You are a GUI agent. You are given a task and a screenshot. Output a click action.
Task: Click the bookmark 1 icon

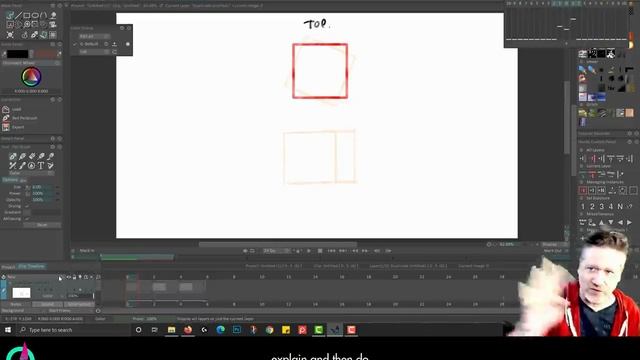tap(583, 207)
